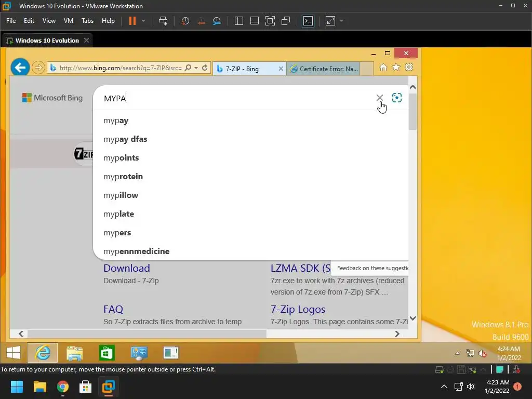Image resolution: width=532 pixels, height=399 pixels.
Task: Select the myprotein suggestion
Action: [x=251, y=177]
